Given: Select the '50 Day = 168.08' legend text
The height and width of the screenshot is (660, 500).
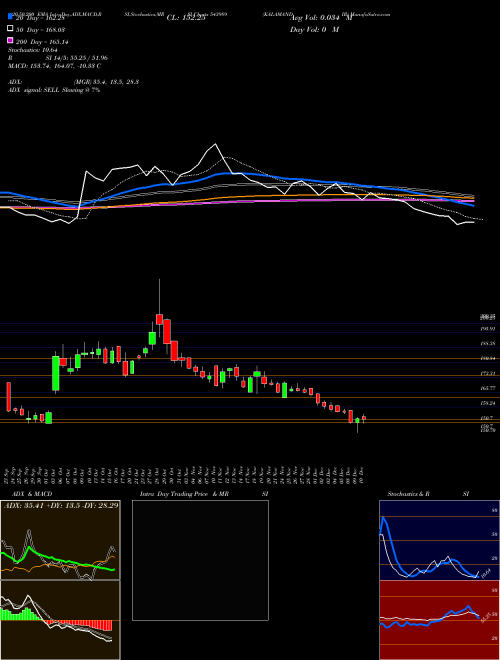Looking at the screenshot, I should tap(40, 30).
